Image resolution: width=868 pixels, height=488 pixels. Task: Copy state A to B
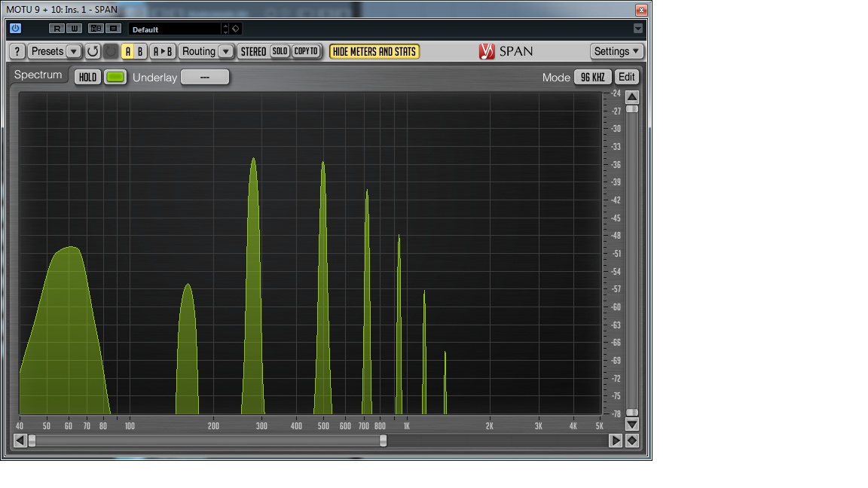click(x=163, y=51)
